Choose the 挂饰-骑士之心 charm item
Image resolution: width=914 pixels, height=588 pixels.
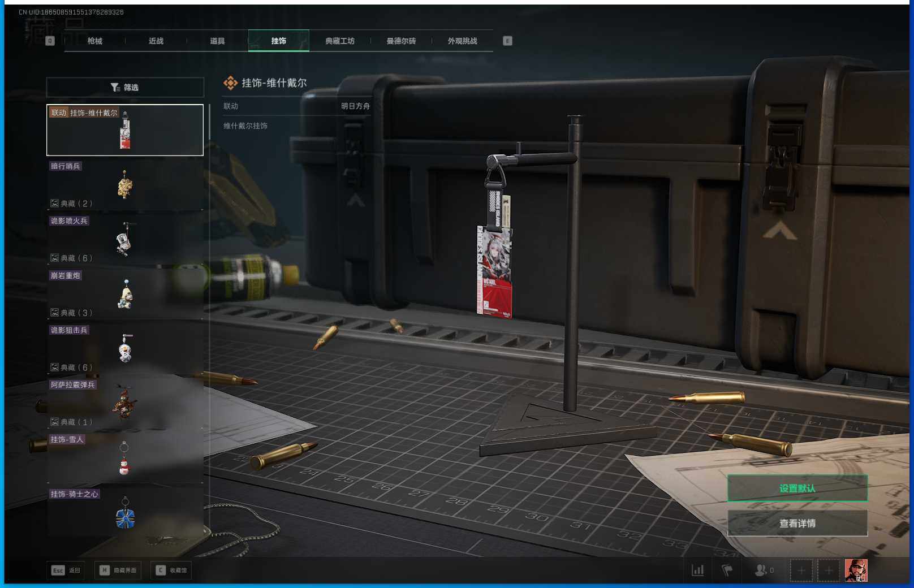tap(125, 513)
